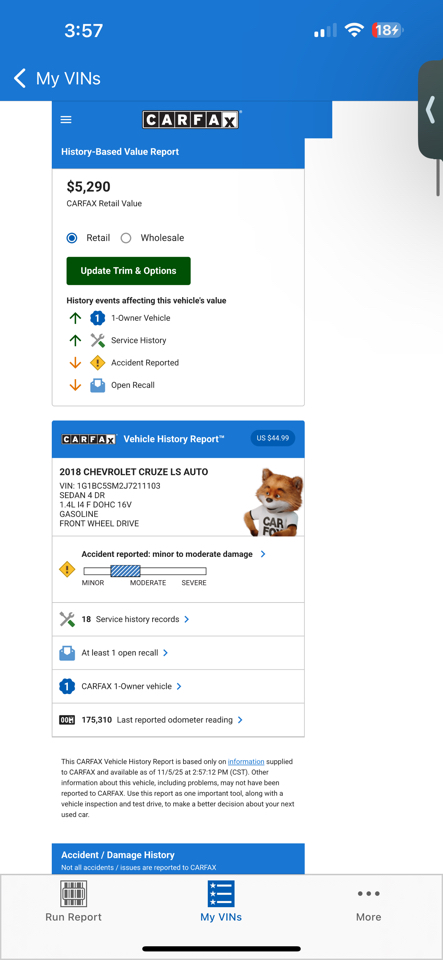Switch to the My VINs bottom tab
This screenshot has height=960, width=443.
(x=221, y=901)
